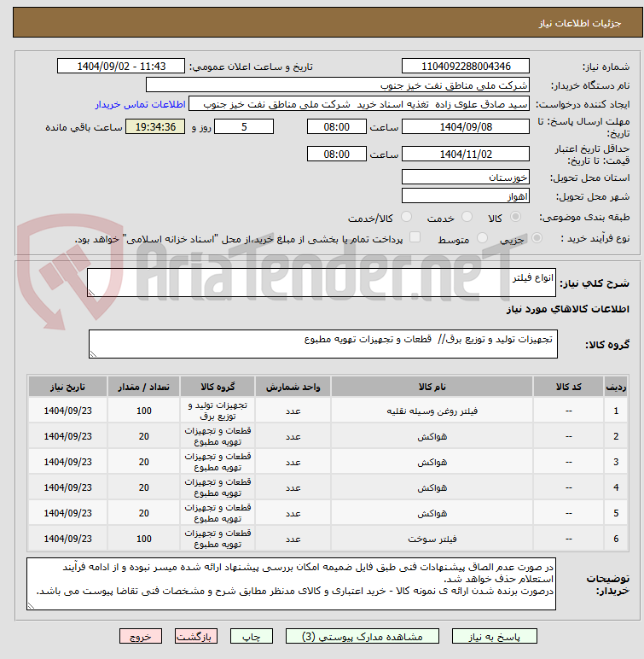The height and width of the screenshot is (659, 644).
Task: Select the متوسط purchase type radio
Action: (482, 238)
